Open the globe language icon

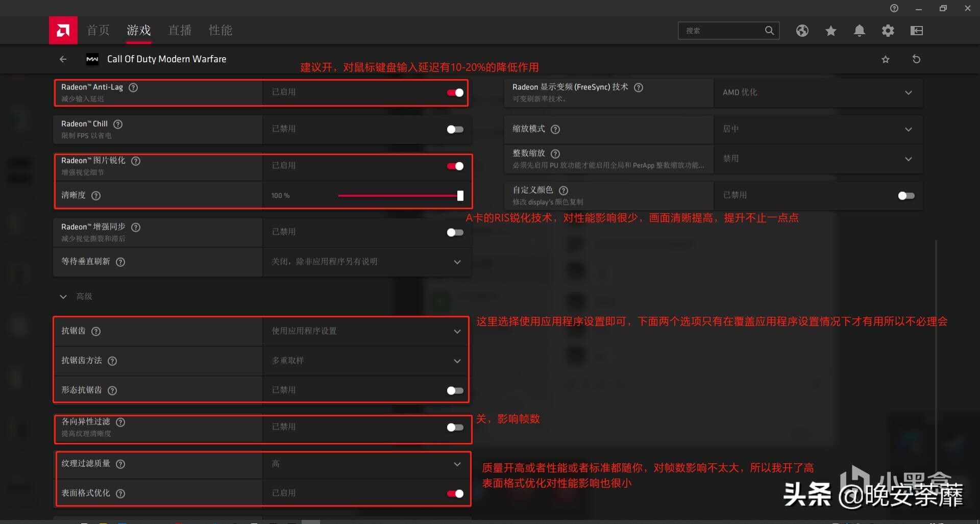[x=802, y=31]
